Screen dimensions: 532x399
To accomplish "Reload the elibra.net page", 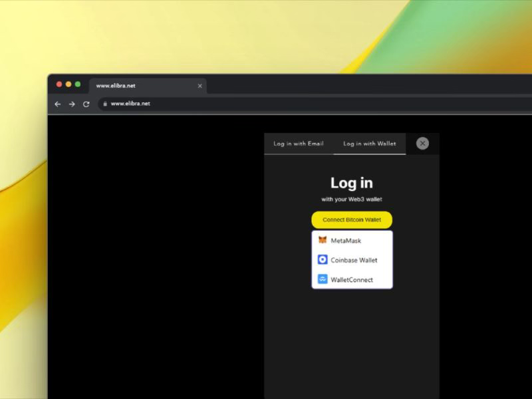I will coord(86,104).
